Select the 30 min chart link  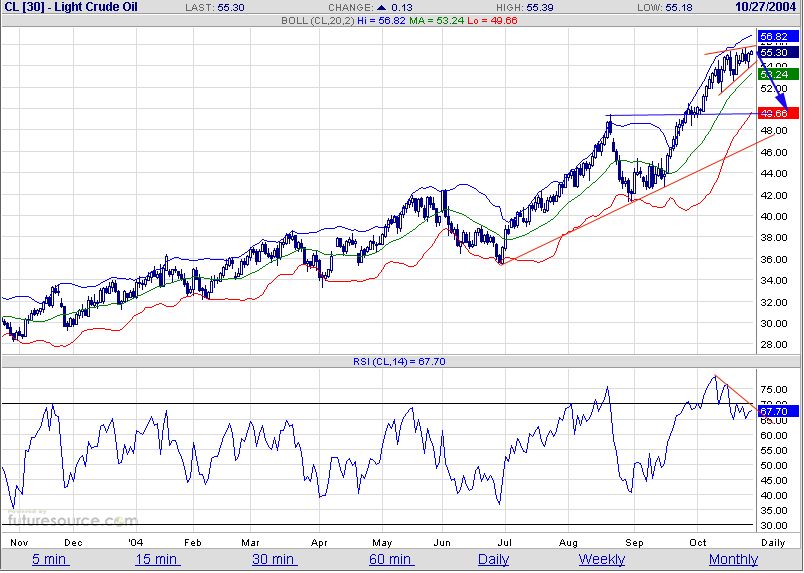[x=273, y=559]
